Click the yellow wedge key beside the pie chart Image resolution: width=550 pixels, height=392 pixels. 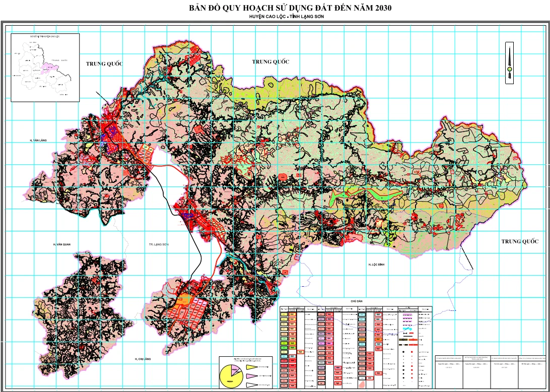[x=251, y=366]
